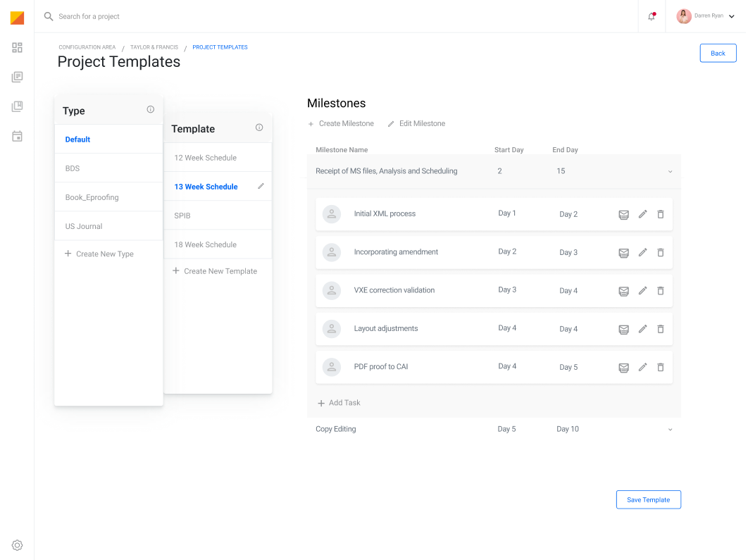Open settings gear in bottom left corner

[x=18, y=545]
